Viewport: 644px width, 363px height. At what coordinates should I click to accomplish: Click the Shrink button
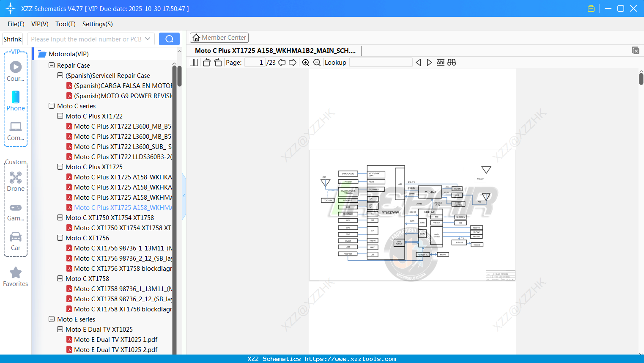click(13, 39)
